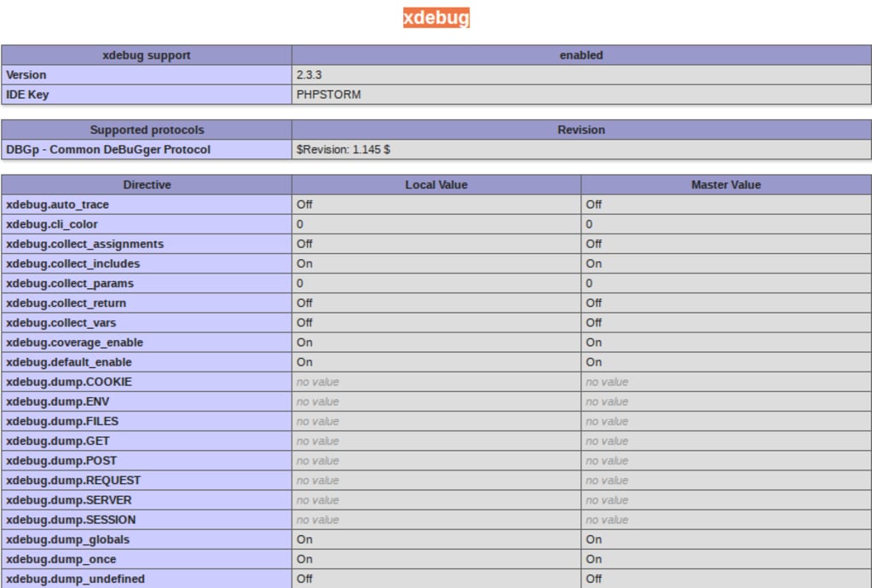Click the xdebug.coverage_enable directive name
Screen dimensions: 872x588
74,343
